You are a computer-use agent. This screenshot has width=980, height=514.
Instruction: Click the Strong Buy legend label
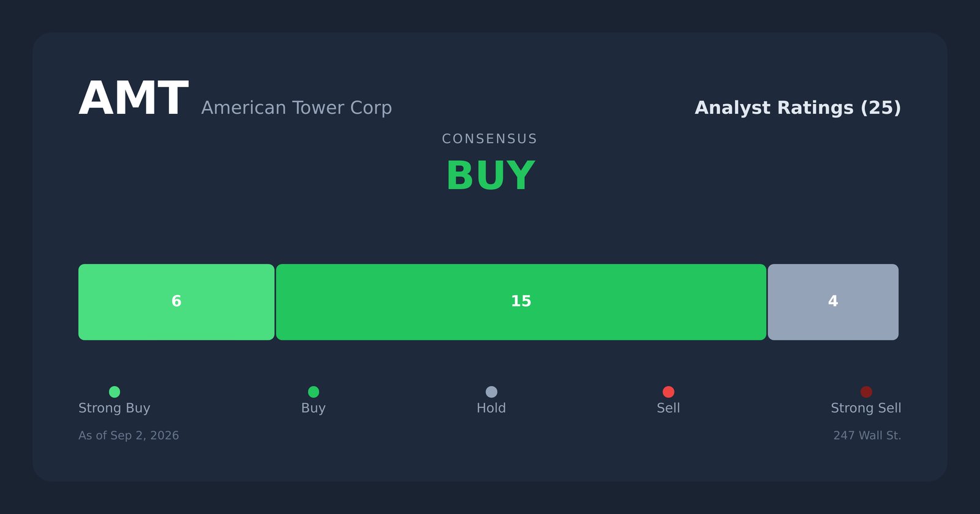pos(115,408)
